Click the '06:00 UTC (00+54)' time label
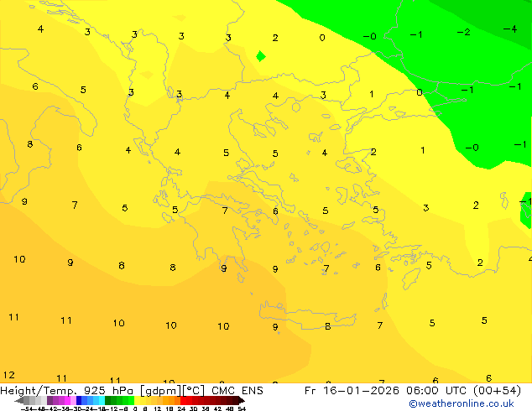Image resolution: width=532 pixels, height=411 pixels. tap(464, 391)
